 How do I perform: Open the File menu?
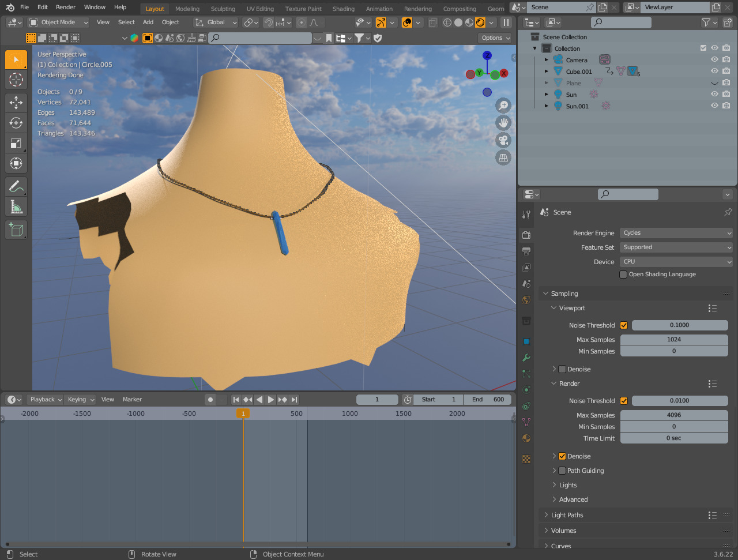[24, 7]
